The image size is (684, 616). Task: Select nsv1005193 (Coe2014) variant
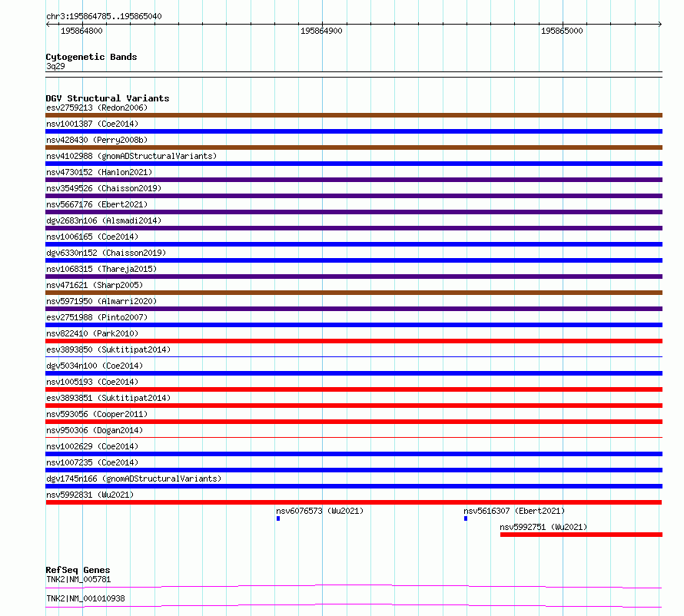click(92, 382)
